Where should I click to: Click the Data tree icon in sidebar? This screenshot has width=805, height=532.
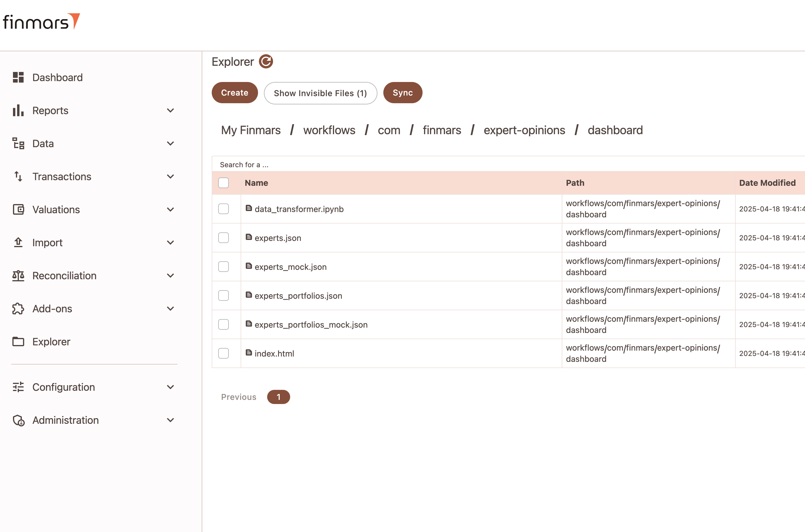[18, 144]
